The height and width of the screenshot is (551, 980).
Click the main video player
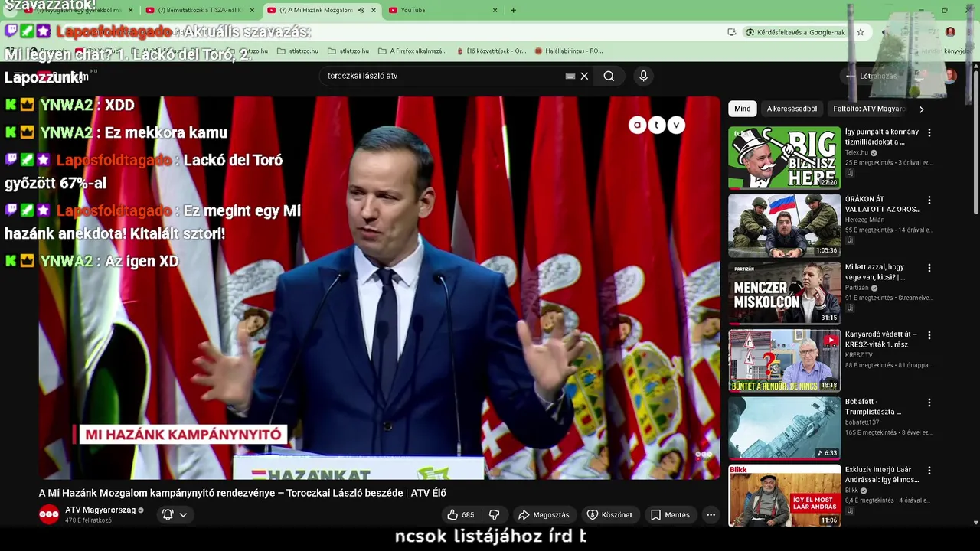coord(380,288)
